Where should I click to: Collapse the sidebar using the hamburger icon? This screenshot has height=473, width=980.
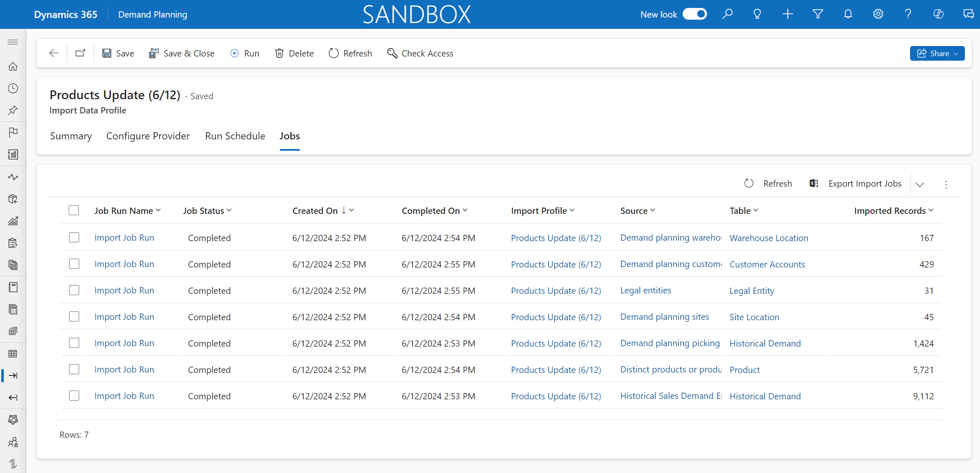point(13,42)
